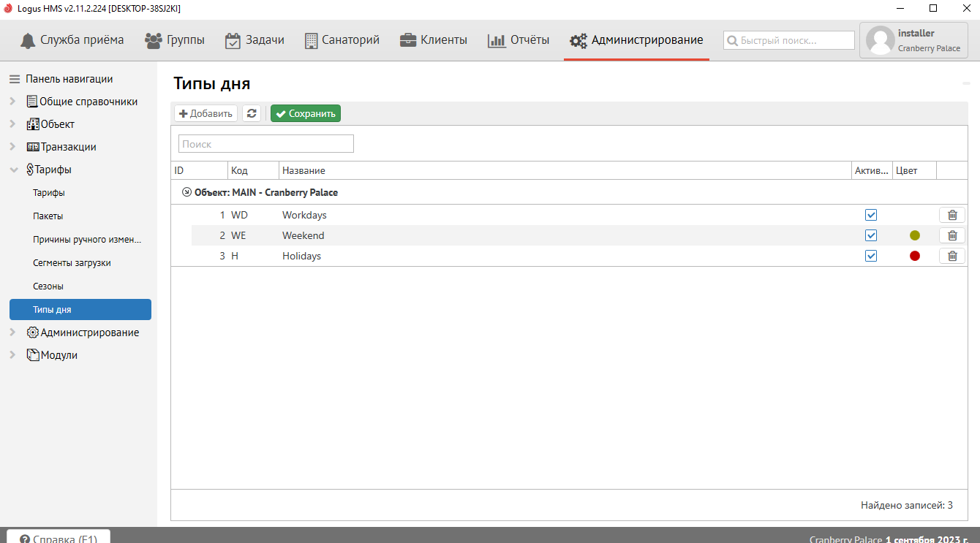Click the olive color dot for Weekend
Viewport: 980px width, 543px height.
point(914,235)
